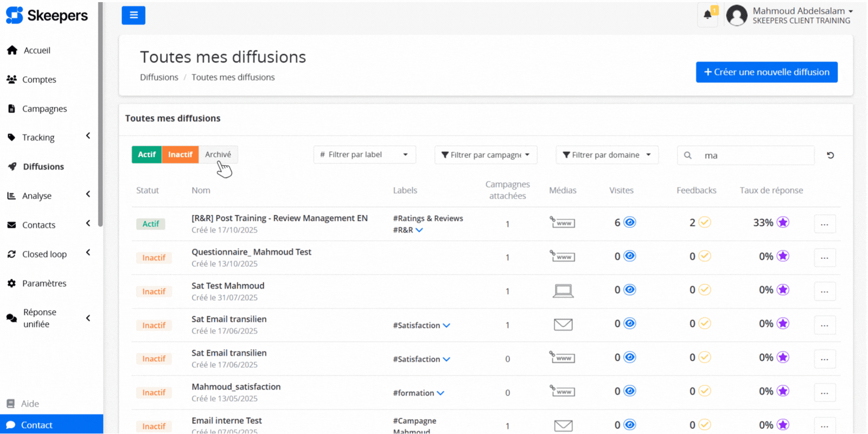
Task: Click the www media icon for Post Training row
Action: click(x=563, y=222)
